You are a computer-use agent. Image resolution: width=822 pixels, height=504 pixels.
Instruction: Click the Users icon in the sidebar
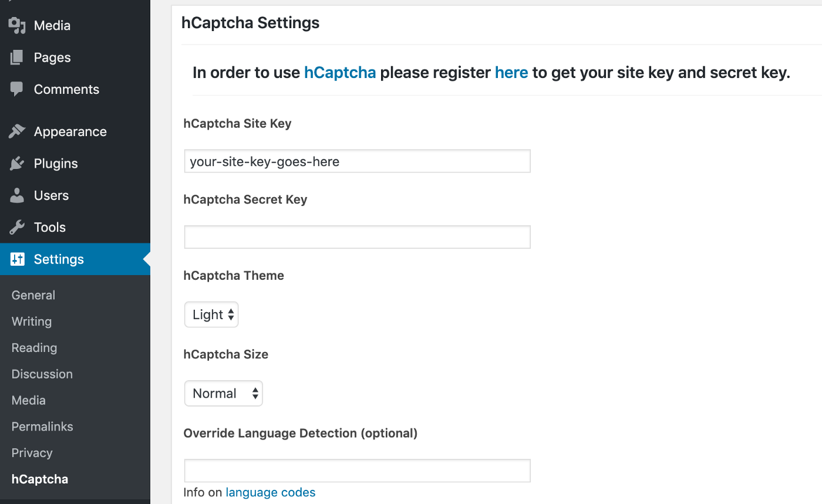point(16,195)
